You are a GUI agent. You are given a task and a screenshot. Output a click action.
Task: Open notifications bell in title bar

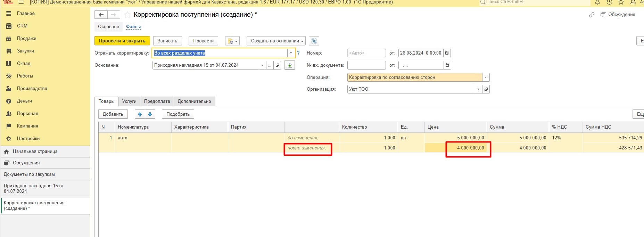(x=597, y=2)
